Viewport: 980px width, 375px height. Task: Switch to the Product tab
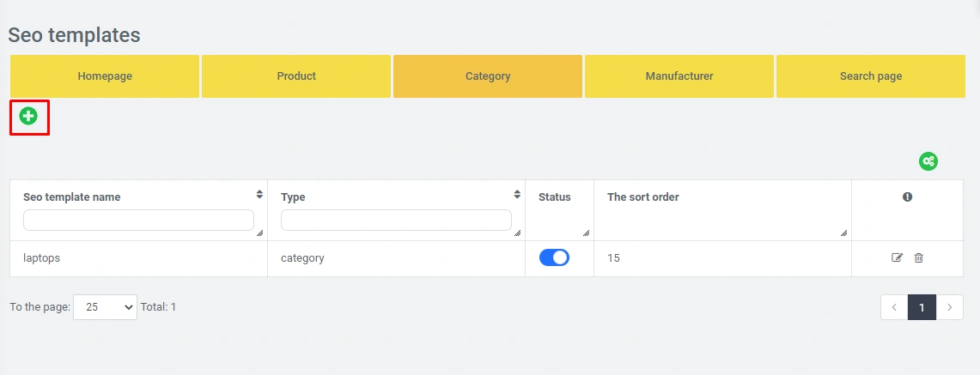click(x=296, y=76)
